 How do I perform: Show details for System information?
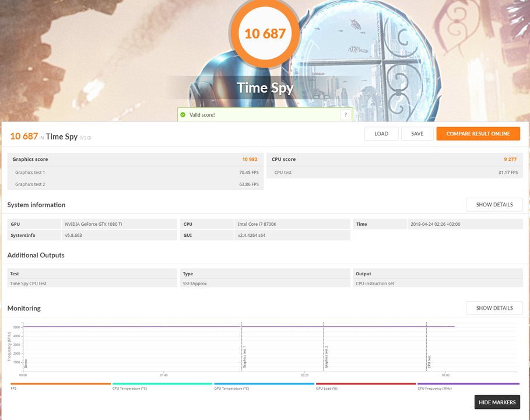coord(494,205)
